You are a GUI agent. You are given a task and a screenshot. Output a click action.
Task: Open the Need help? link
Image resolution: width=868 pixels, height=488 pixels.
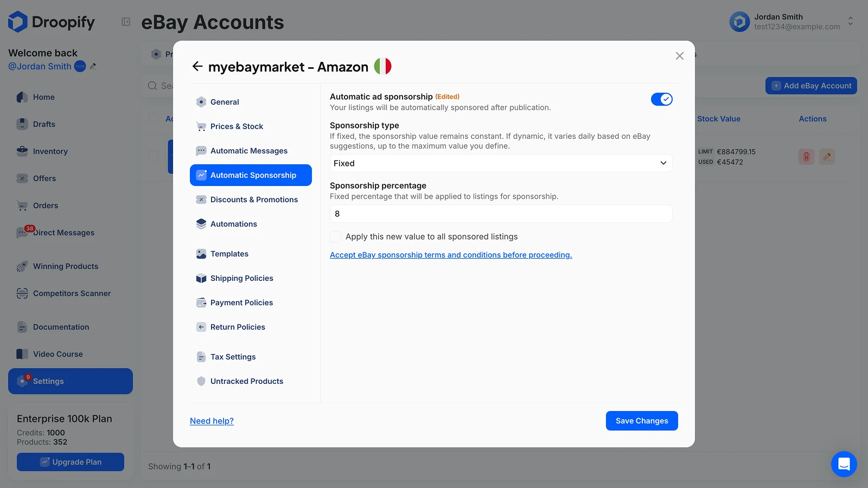click(212, 421)
